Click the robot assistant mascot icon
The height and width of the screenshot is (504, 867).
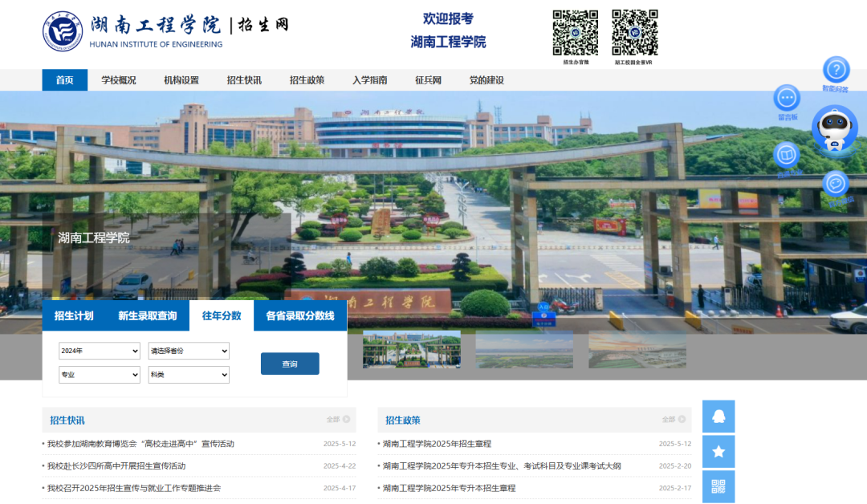point(835,128)
